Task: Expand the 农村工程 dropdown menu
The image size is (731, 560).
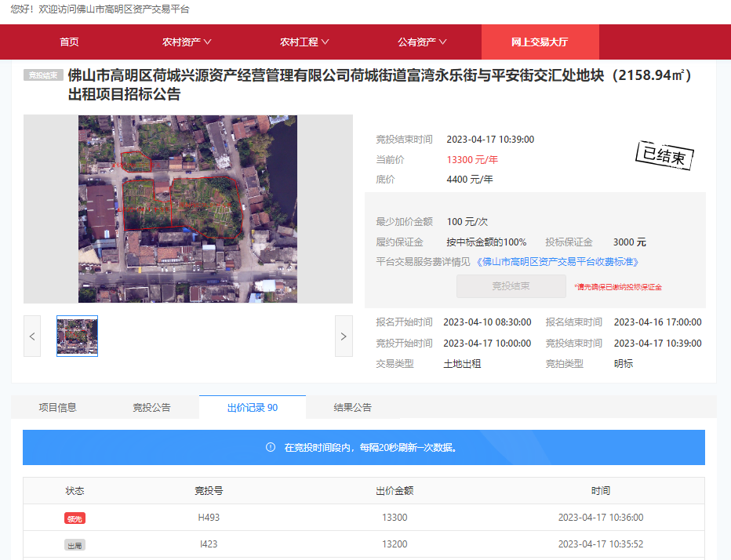Action: pos(304,42)
